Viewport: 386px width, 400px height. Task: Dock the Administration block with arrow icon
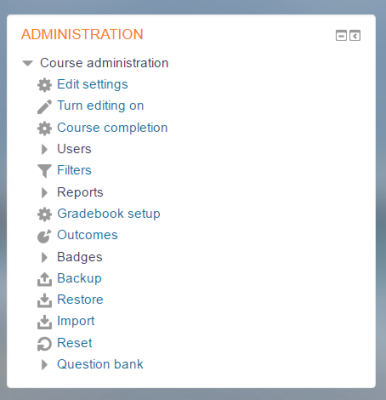(x=355, y=35)
